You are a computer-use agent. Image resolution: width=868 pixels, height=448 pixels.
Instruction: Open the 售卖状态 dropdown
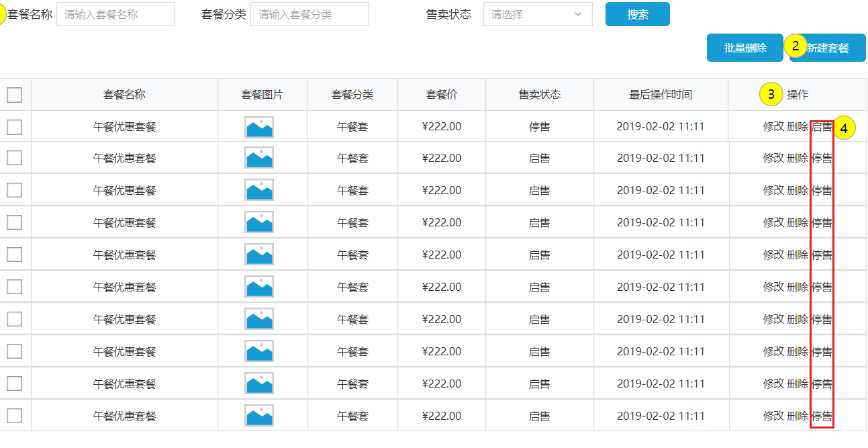(537, 14)
